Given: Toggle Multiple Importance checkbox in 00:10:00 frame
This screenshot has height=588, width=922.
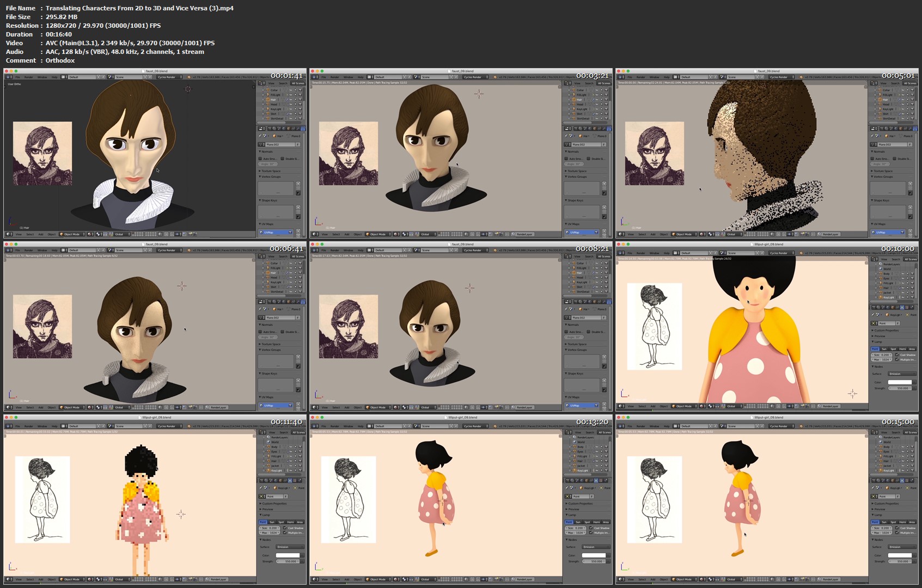Looking at the screenshot, I should point(897,359).
